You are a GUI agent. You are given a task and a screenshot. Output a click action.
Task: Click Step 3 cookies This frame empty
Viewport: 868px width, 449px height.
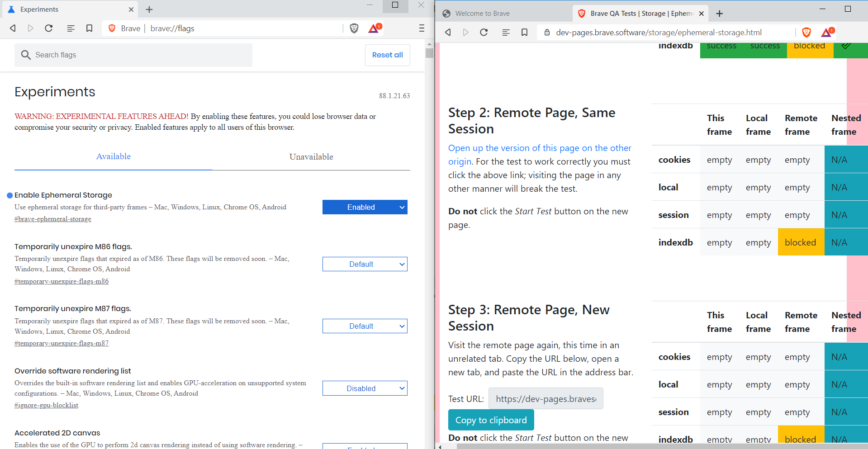coord(719,357)
